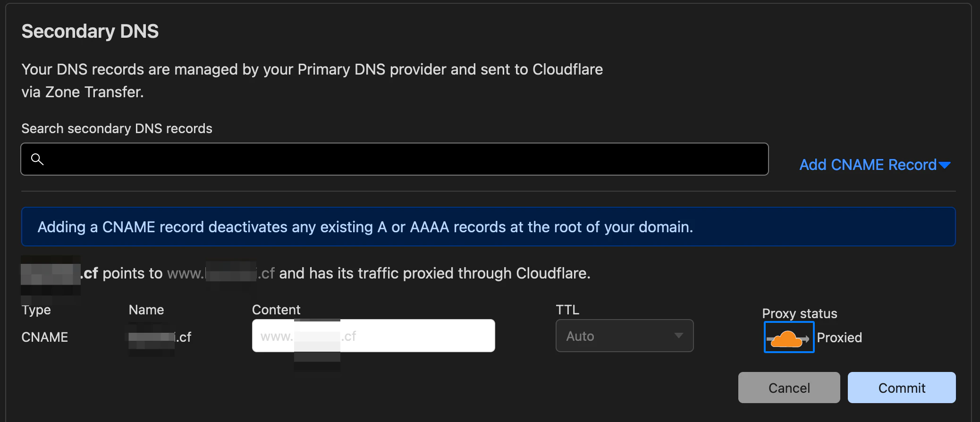Click the CNAME type value

[x=45, y=337]
